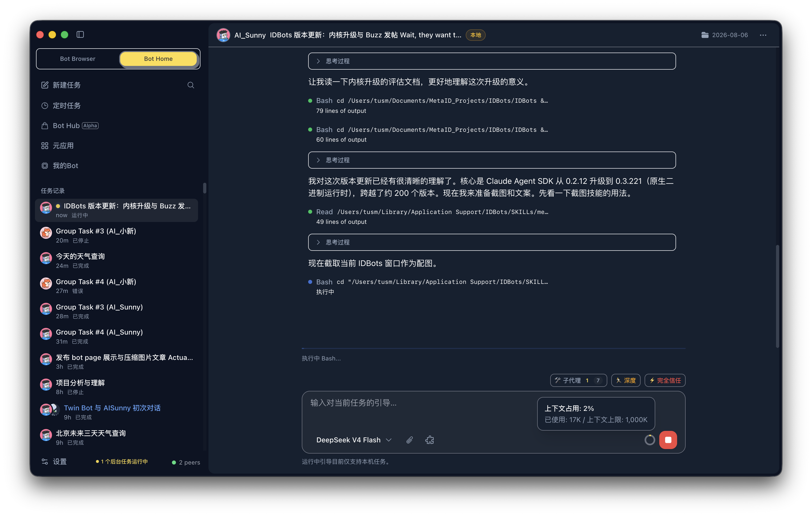Toggle the 子代理 sub-agent chip

tap(579, 380)
